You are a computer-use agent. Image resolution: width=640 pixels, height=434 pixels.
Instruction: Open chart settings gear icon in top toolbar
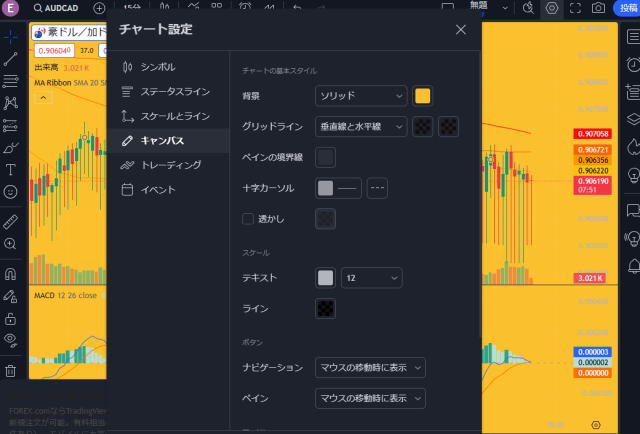pyautogui.click(x=552, y=8)
